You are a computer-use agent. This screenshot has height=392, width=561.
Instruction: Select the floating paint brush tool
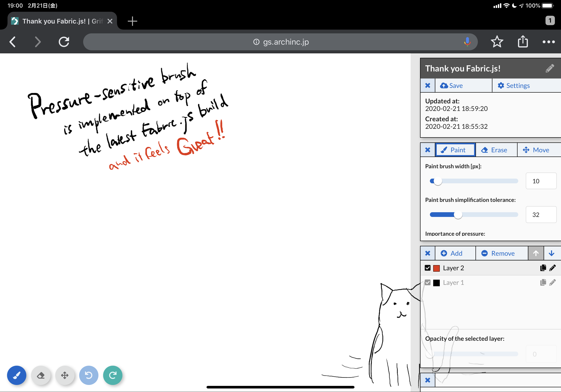17,375
